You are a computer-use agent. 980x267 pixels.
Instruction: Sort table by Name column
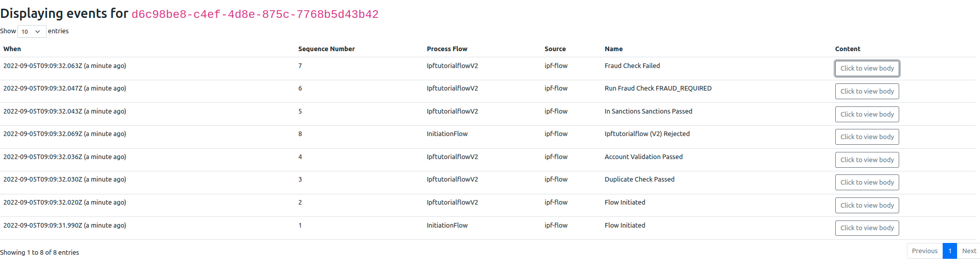(x=613, y=49)
